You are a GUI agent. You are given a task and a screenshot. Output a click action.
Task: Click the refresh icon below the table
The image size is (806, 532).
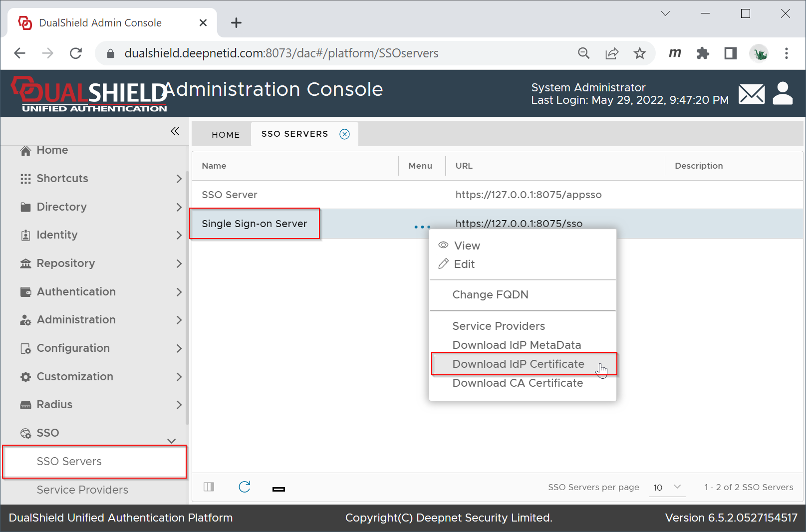[x=245, y=487]
